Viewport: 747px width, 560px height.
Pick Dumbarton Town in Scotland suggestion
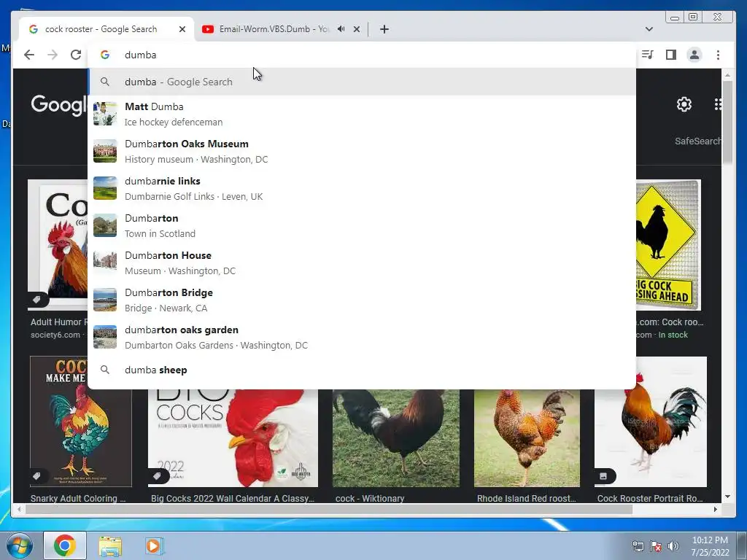click(362, 226)
